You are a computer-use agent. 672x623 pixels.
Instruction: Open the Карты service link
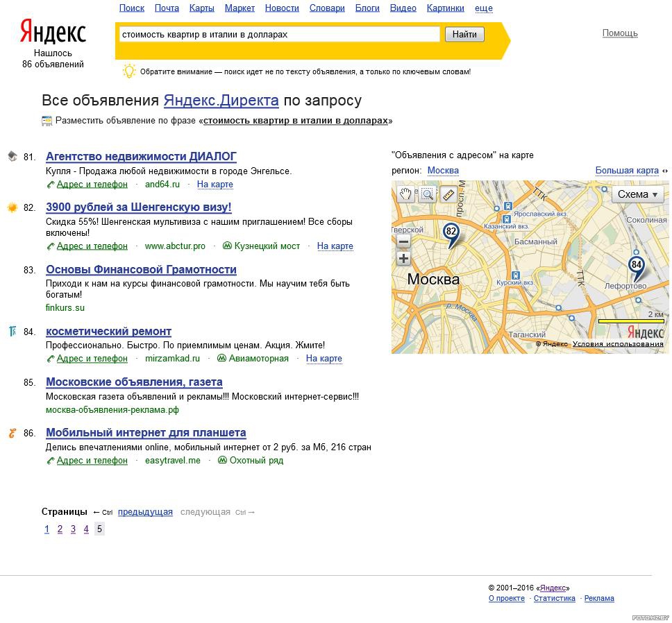click(202, 8)
